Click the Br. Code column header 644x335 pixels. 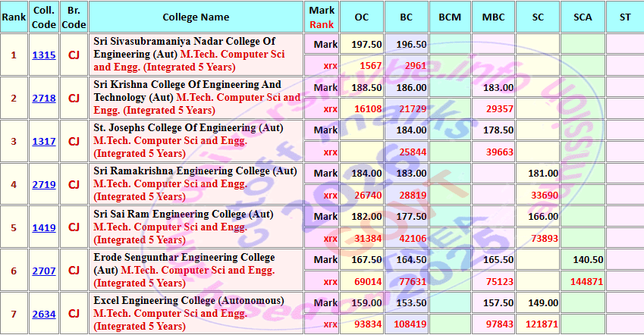(x=74, y=17)
